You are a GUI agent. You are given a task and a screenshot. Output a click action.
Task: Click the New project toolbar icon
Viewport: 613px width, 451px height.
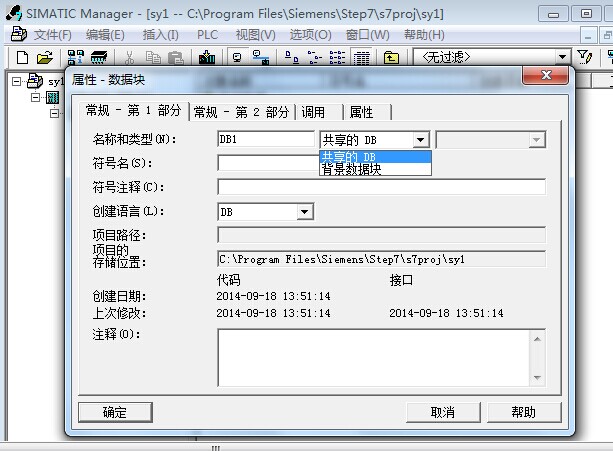[x=22, y=57]
